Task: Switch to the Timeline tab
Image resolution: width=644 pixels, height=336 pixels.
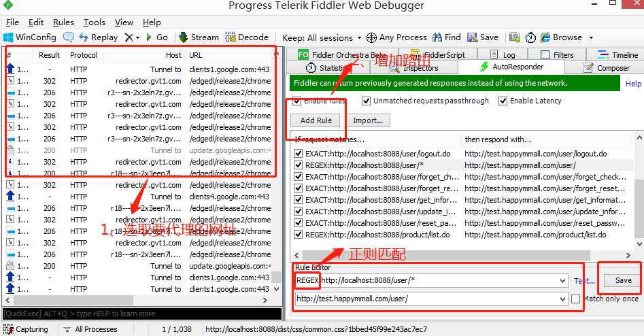Action: point(617,54)
